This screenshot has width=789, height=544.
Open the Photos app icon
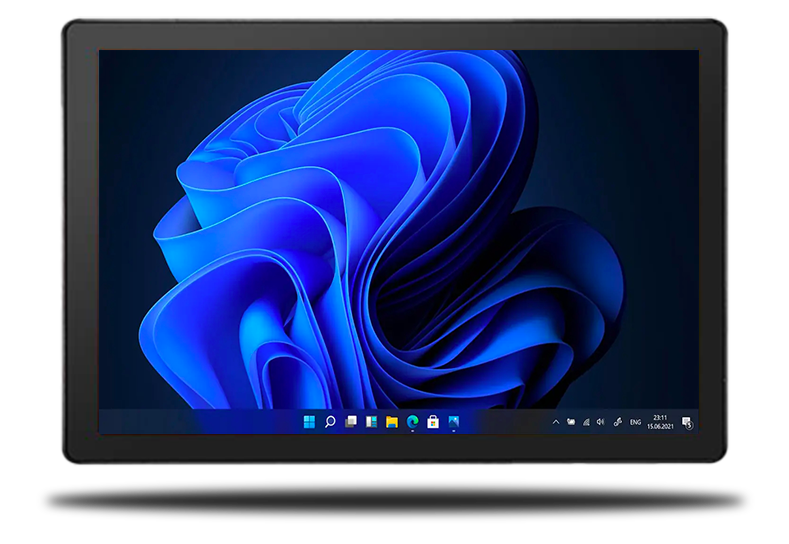454,423
